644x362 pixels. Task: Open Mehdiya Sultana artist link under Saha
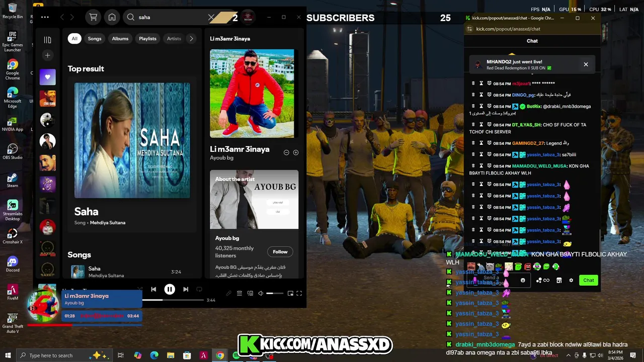[x=108, y=223]
